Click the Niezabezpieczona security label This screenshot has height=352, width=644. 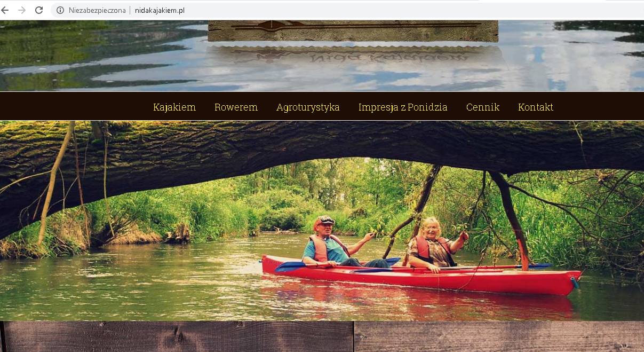[97, 10]
